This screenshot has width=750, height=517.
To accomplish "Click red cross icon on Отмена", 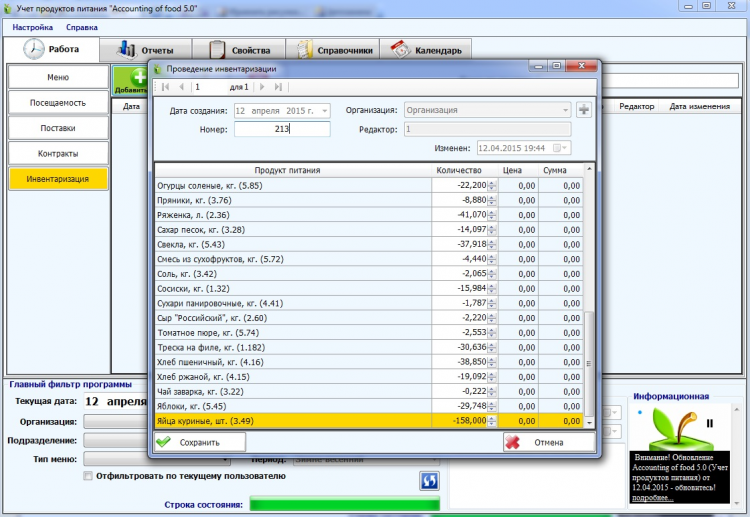I will pos(513,442).
